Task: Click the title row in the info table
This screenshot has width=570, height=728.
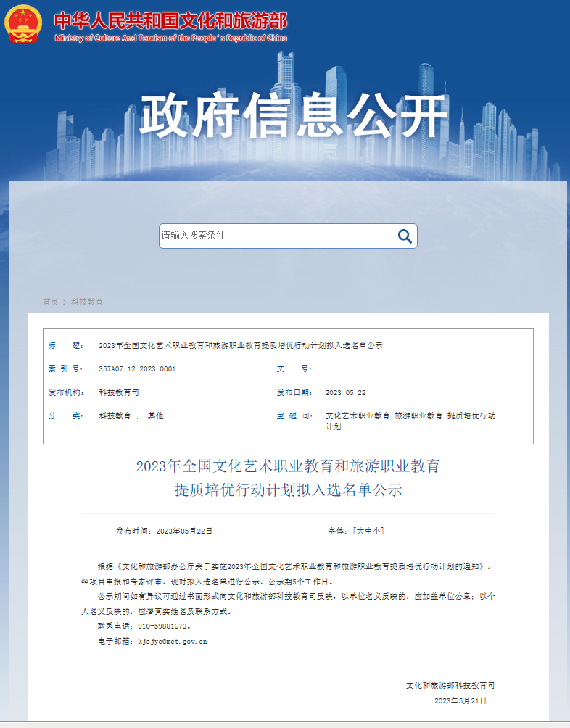Action: (240, 345)
